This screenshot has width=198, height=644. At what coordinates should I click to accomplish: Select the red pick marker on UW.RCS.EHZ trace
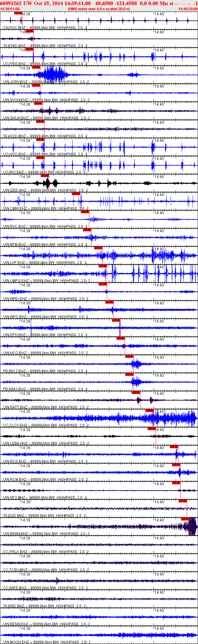pyautogui.click(x=174, y=447)
